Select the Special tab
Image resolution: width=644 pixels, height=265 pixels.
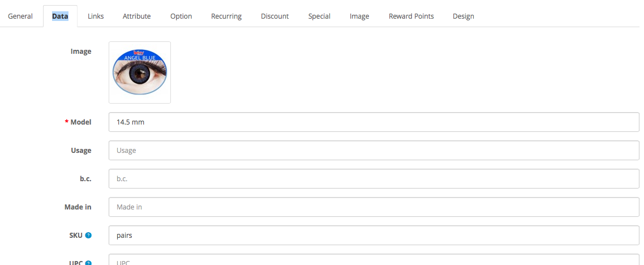[x=319, y=16]
